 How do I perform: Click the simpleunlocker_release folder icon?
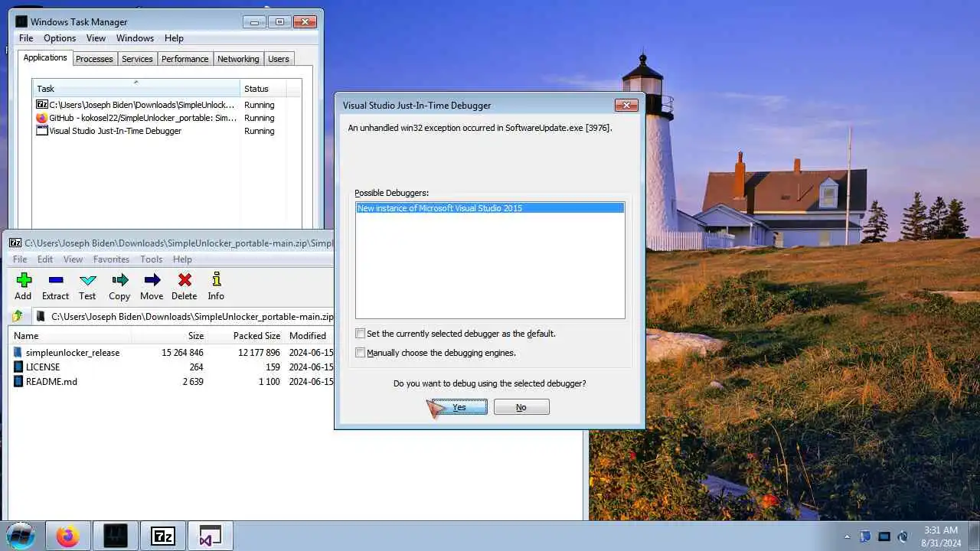tap(18, 352)
